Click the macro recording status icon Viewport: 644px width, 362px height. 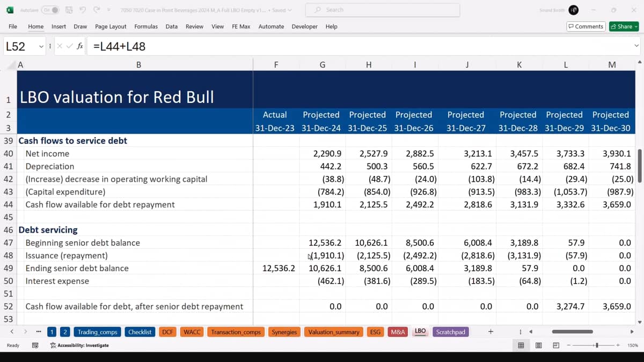[x=35, y=345]
